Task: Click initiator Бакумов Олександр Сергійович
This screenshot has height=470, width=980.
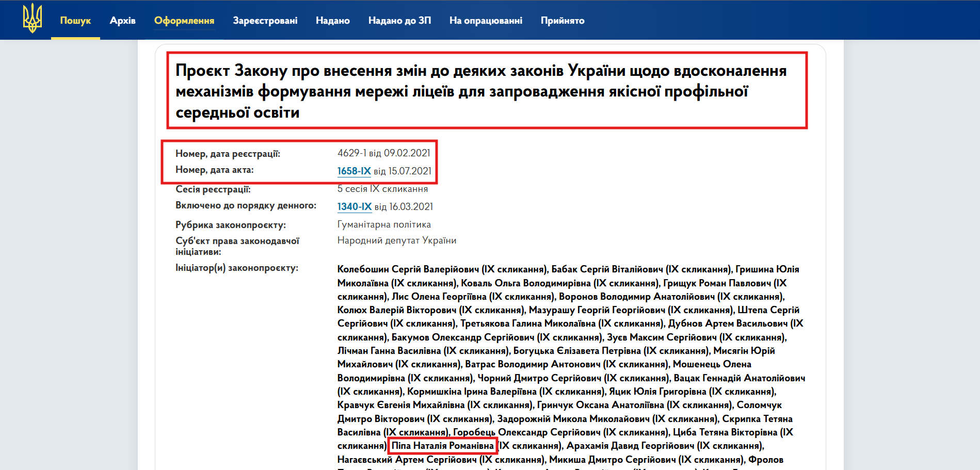Action: click(463, 337)
